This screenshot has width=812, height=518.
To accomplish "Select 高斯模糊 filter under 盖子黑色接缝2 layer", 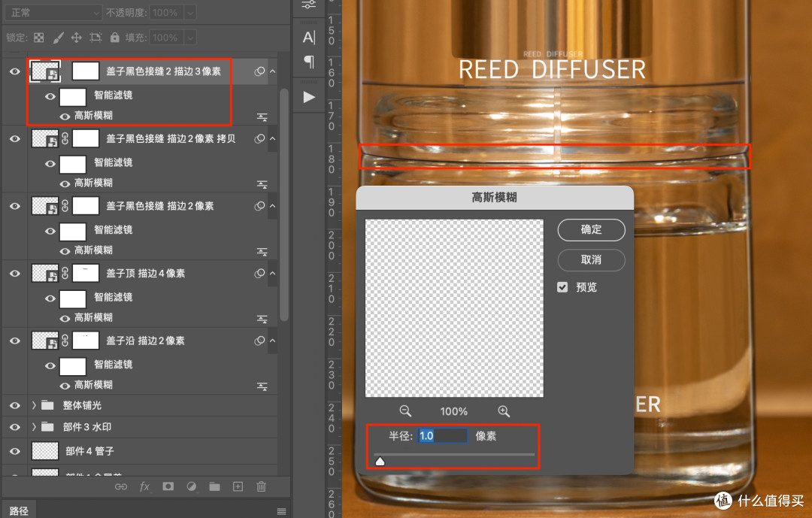I will coord(93,116).
